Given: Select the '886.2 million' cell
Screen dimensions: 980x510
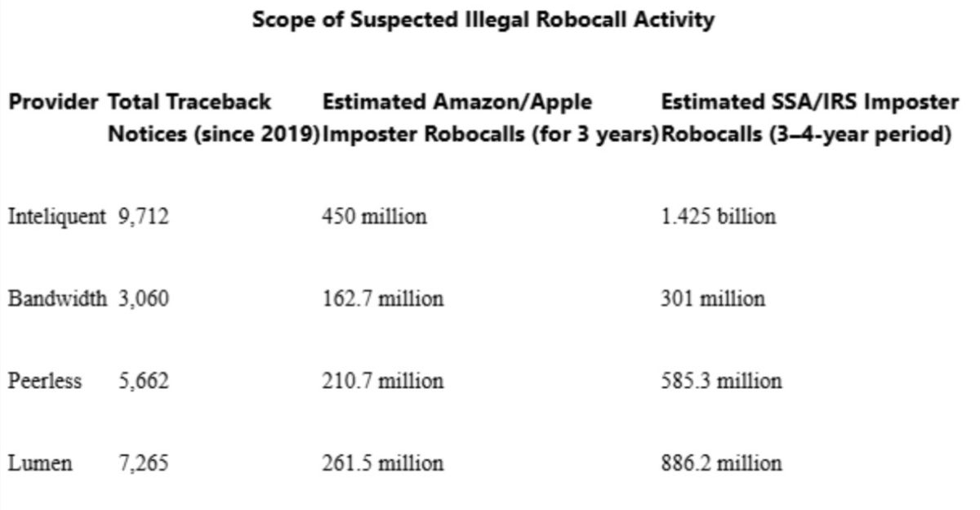Looking at the screenshot, I should click(721, 463).
